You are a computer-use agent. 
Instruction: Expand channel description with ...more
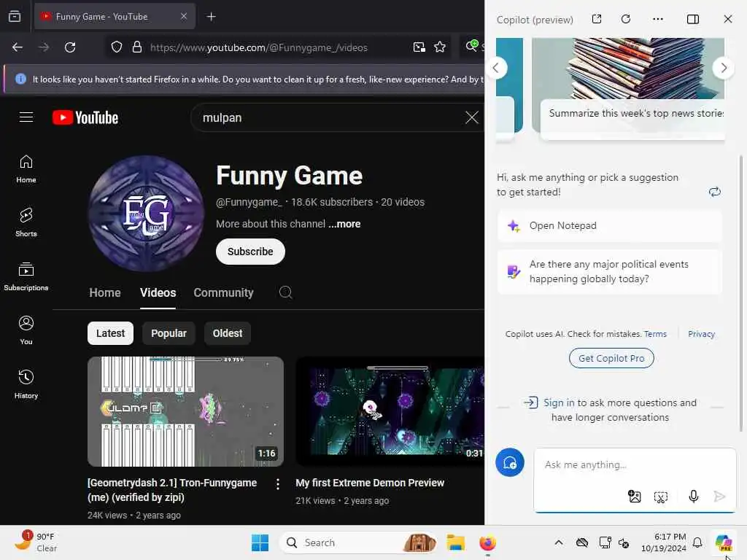pyautogui.click(x=344, y=224)
